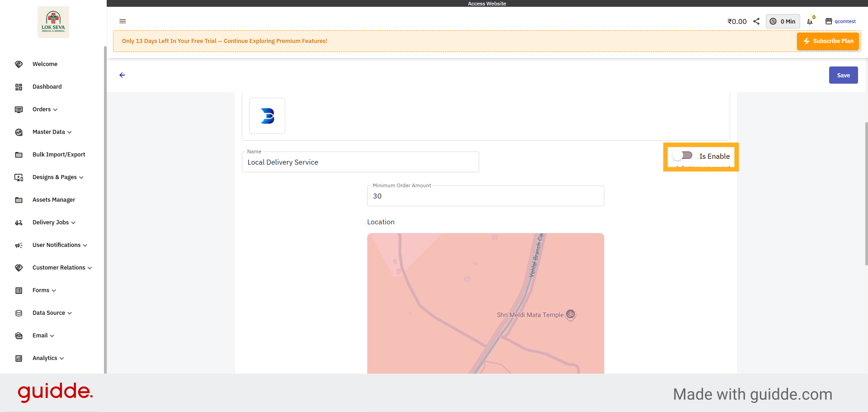Viewport: 868px width, 412px height.
Task: Select the Lok Seva store logo
Action: click(53, 21)
